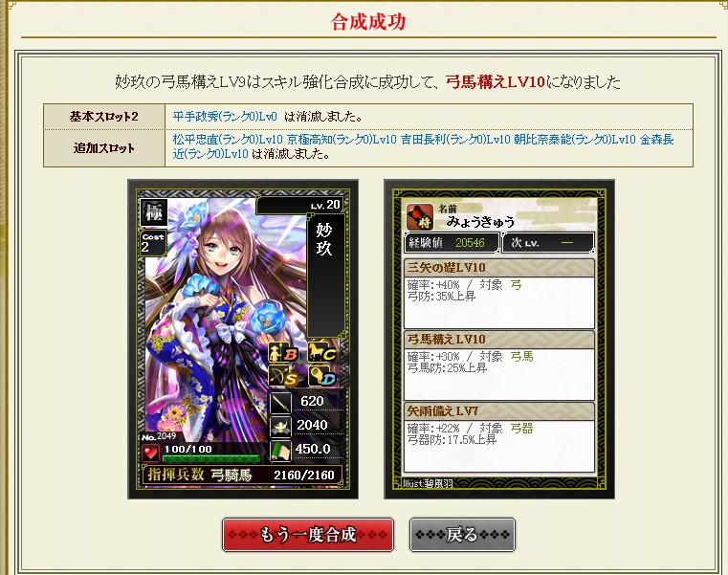Click the attack power spear icon
Viewport: 728px width, 575px height.
281,402
